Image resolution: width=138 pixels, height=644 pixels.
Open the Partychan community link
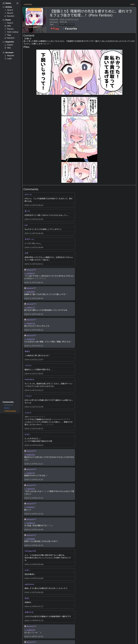pos(8,405)
